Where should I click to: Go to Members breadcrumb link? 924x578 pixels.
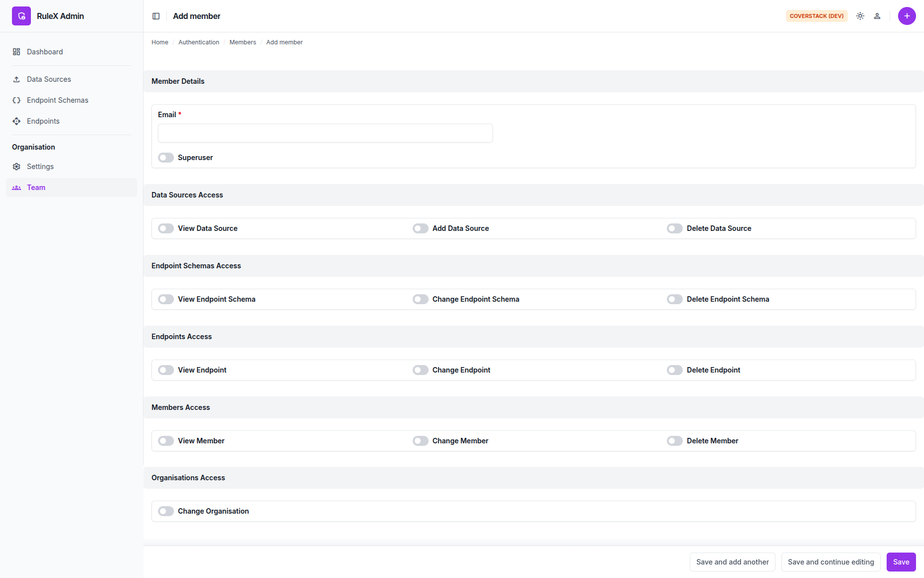(243, 42)
